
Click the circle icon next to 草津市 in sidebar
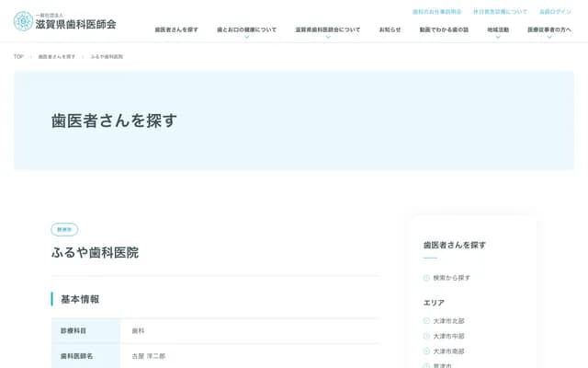pos(426,365)
